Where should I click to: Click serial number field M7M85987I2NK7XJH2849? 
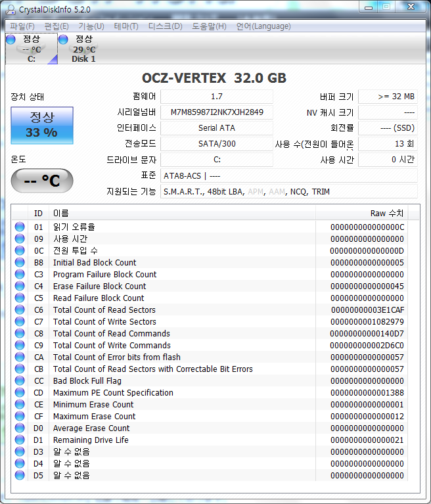tap(217, 112)
